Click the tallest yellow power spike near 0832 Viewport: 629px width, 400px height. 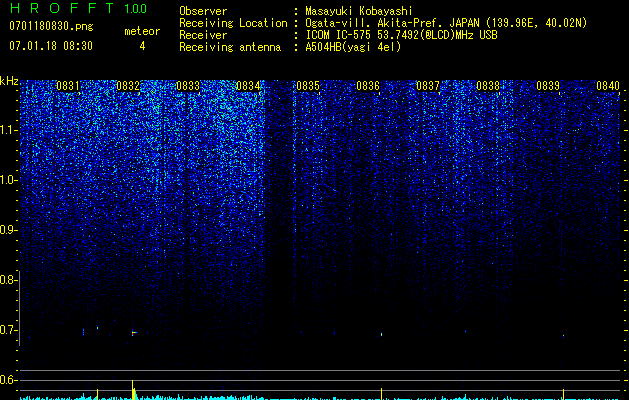tap(133, 390)
